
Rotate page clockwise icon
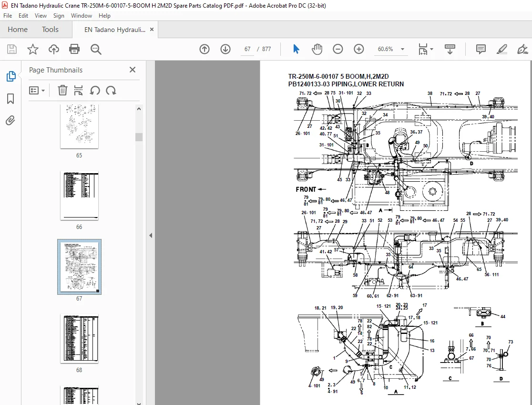point(111,90)
